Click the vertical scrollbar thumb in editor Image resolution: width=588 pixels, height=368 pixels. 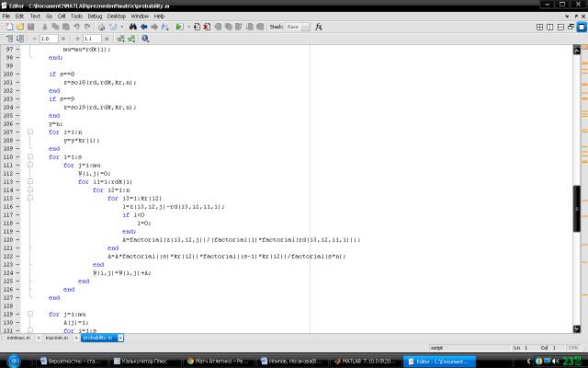[577, 198]
